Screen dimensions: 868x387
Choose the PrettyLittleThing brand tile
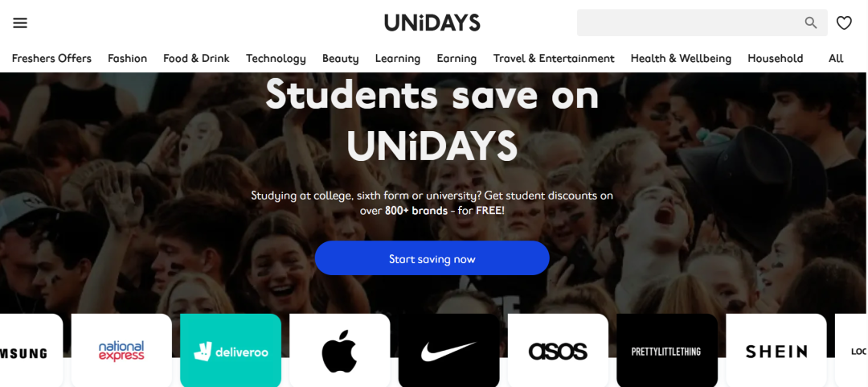[x=666, y=351]
